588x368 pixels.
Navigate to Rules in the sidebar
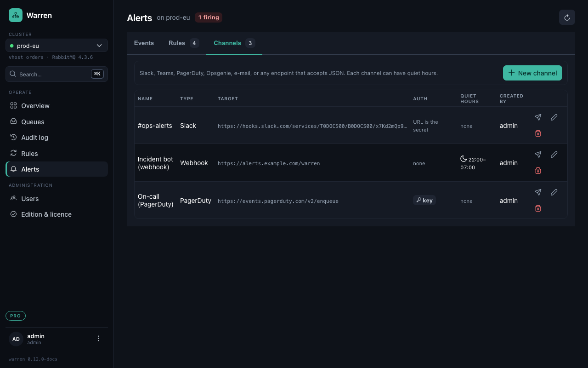(x=57, y=154)
